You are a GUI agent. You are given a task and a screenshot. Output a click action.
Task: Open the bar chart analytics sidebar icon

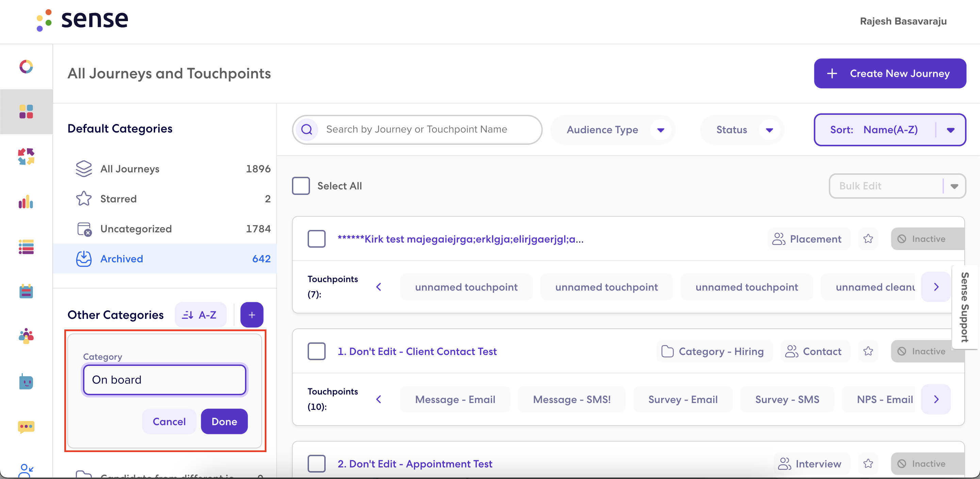coord(26,202)
